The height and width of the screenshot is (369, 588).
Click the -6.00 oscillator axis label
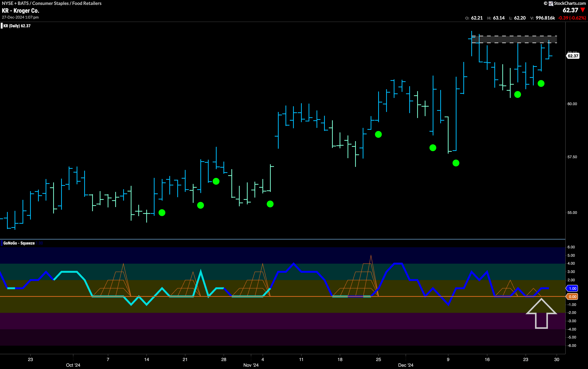click(x=572, y=346)
